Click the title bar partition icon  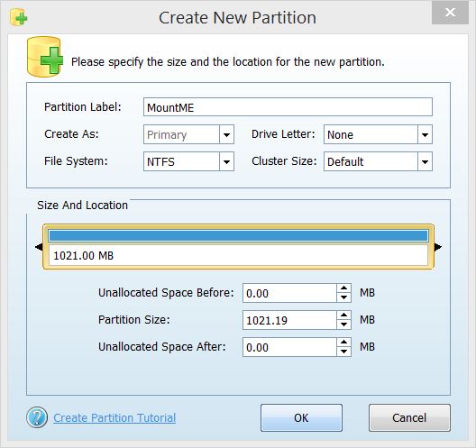pyautogui.click(x=19, y=17)
